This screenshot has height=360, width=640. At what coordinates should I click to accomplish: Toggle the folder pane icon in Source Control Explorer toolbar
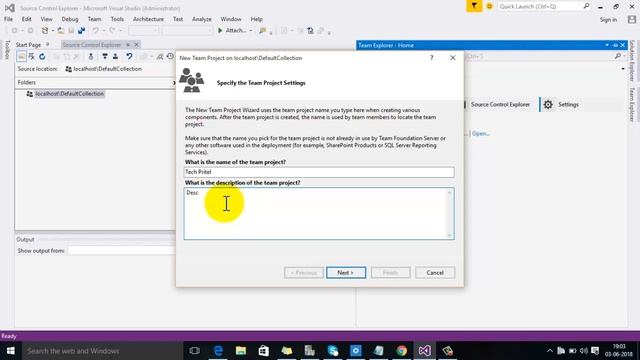[22, 57]
